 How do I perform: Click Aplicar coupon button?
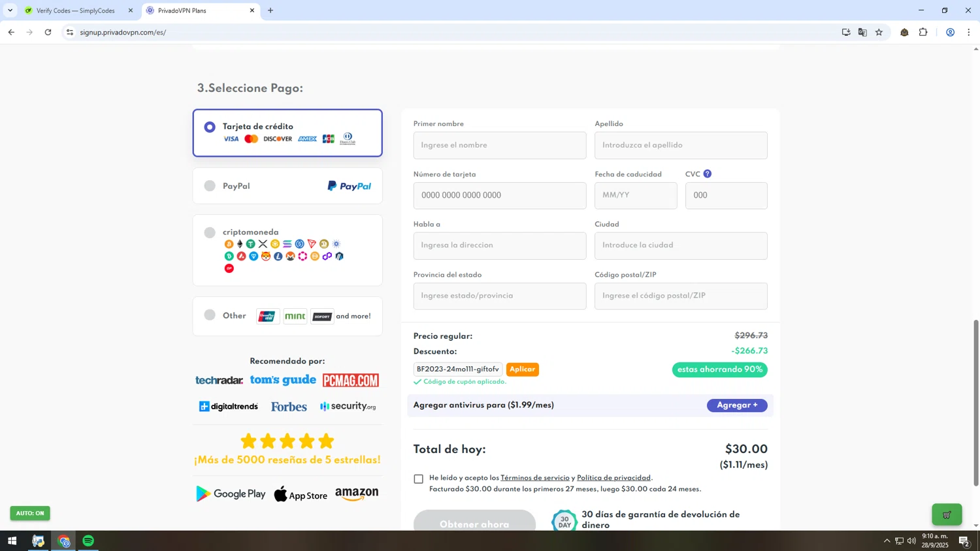[523, 370]
